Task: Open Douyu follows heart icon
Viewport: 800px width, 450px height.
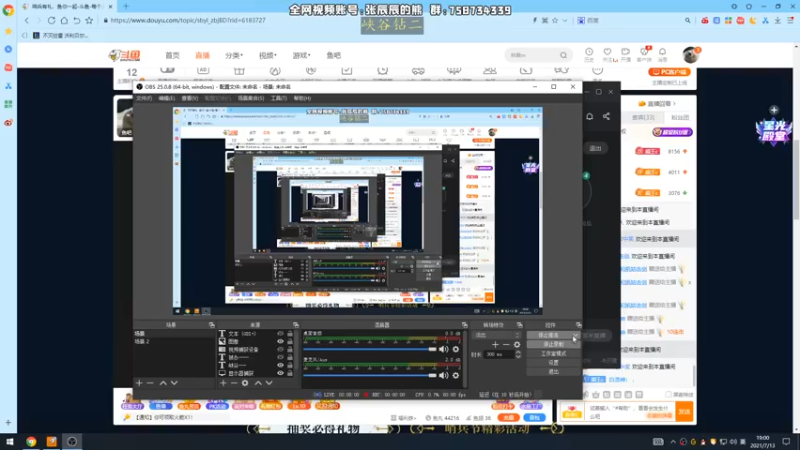Action: point(607,54)
